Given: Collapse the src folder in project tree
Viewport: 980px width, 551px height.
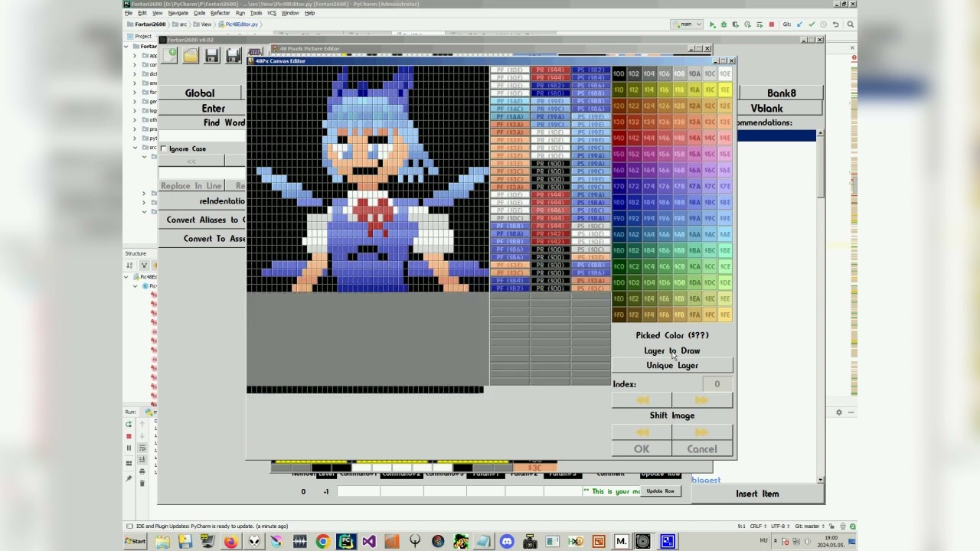Looking at the screenshot, I should (136, 147).
